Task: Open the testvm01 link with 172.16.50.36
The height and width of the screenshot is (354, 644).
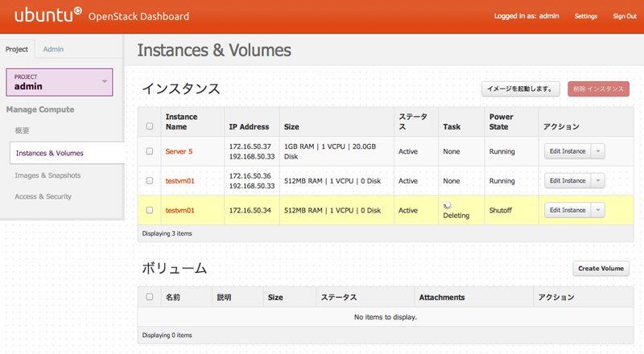Action: pos(180,181)
